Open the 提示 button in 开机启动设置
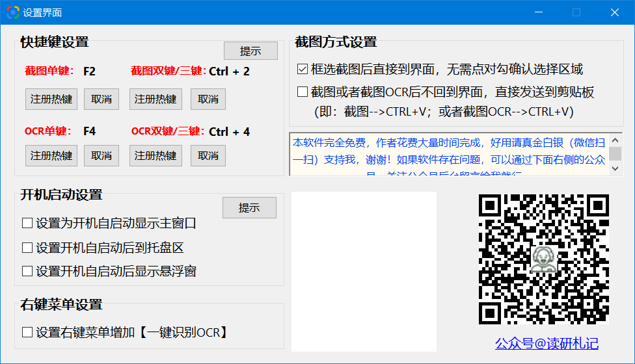Viewport: 635px width, 364px height. point(249,207)
